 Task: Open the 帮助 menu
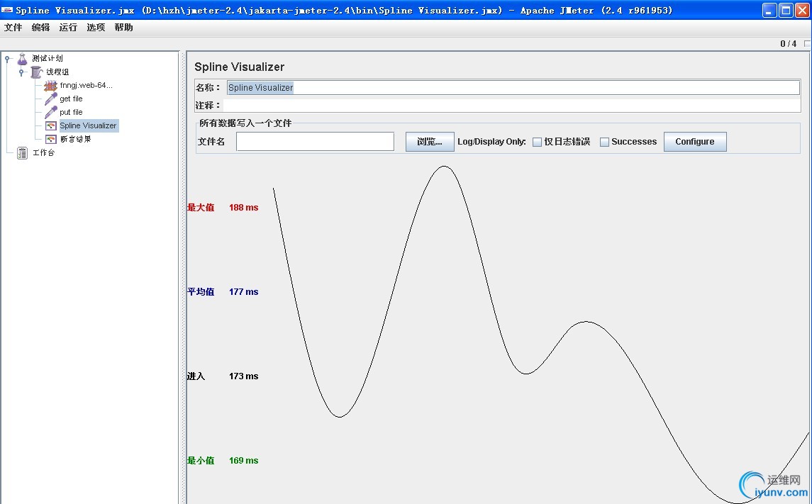tap(124, 28)
